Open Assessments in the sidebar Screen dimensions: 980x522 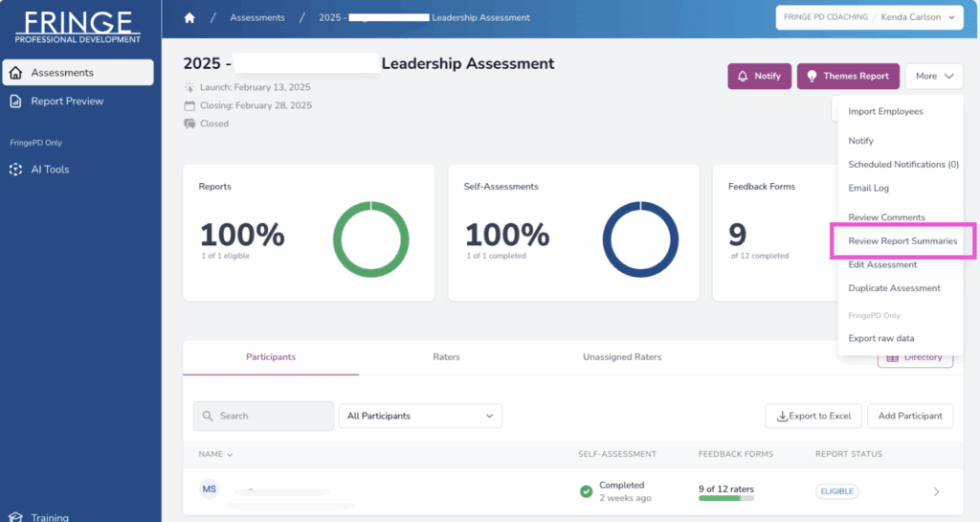click(x=78, y=73)
